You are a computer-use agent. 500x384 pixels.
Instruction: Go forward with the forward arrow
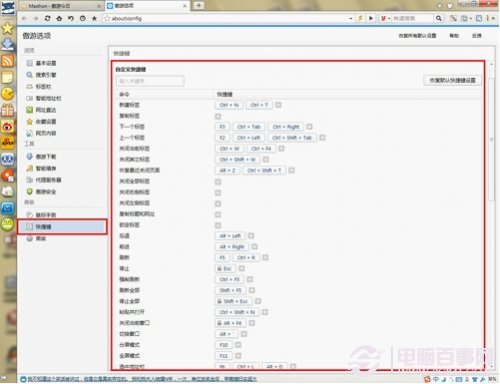click(36, 18)
